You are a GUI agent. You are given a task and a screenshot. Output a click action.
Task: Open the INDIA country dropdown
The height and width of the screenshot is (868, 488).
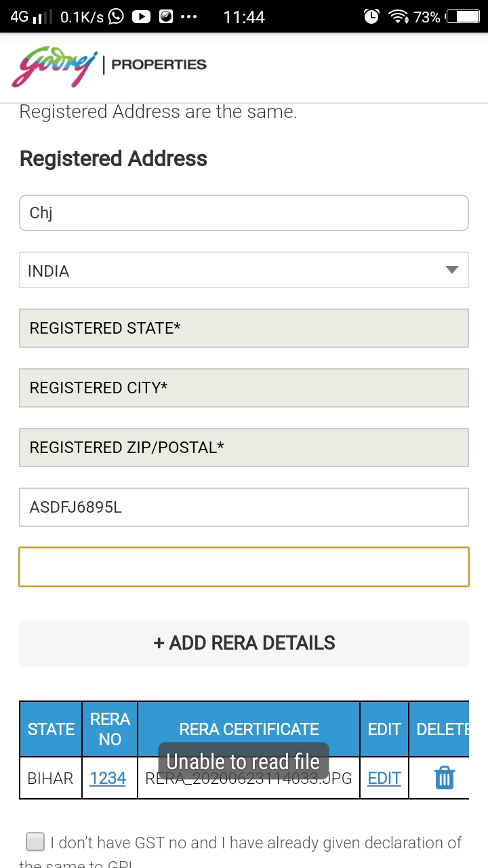[244, 271]
